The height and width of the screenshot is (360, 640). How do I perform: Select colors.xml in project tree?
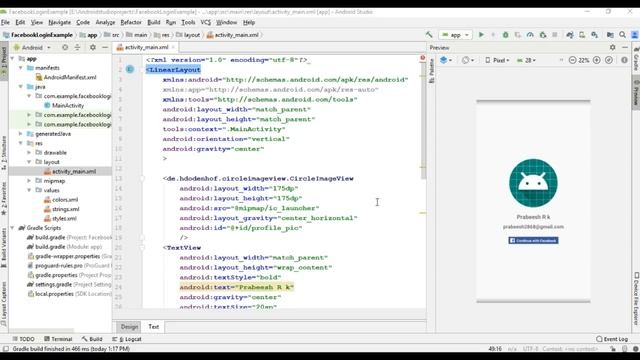click(61, 200)
